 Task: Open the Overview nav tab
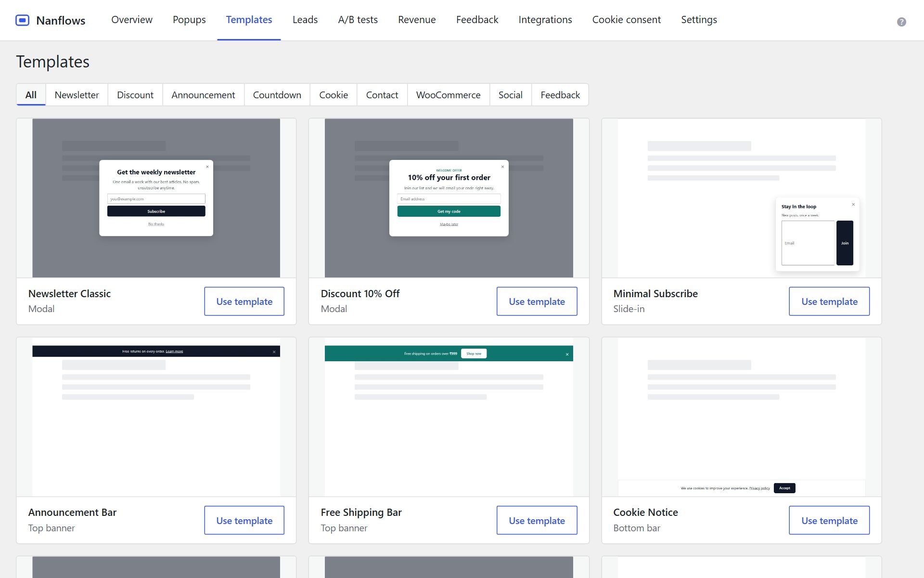click(x=132, y=20)
